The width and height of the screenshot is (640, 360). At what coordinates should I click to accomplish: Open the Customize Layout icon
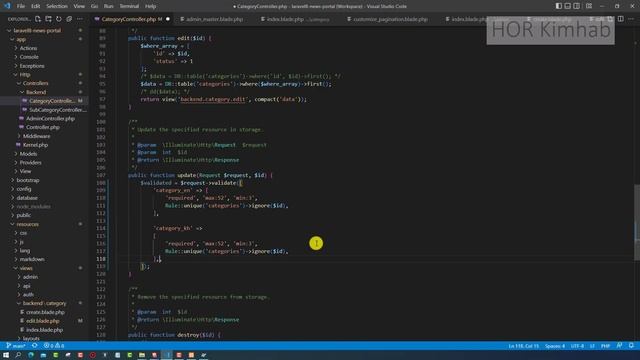tap(589, 6)
